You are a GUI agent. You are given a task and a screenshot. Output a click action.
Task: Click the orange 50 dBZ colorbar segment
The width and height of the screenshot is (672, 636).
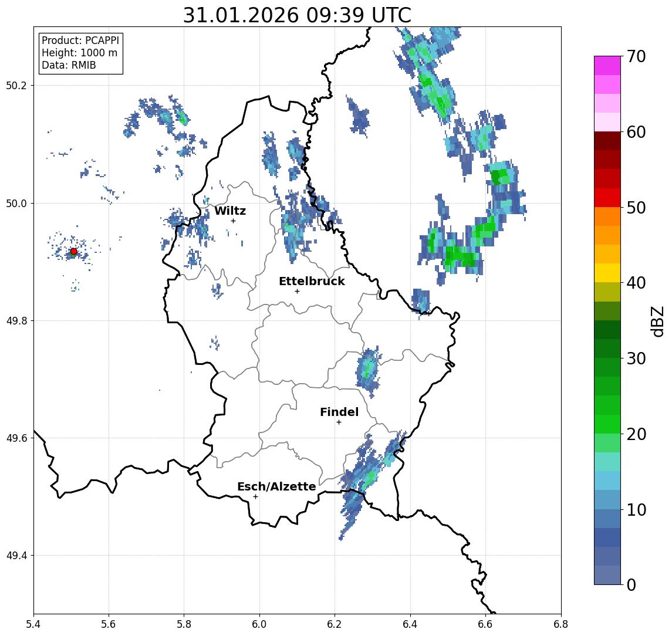point(607,216)
